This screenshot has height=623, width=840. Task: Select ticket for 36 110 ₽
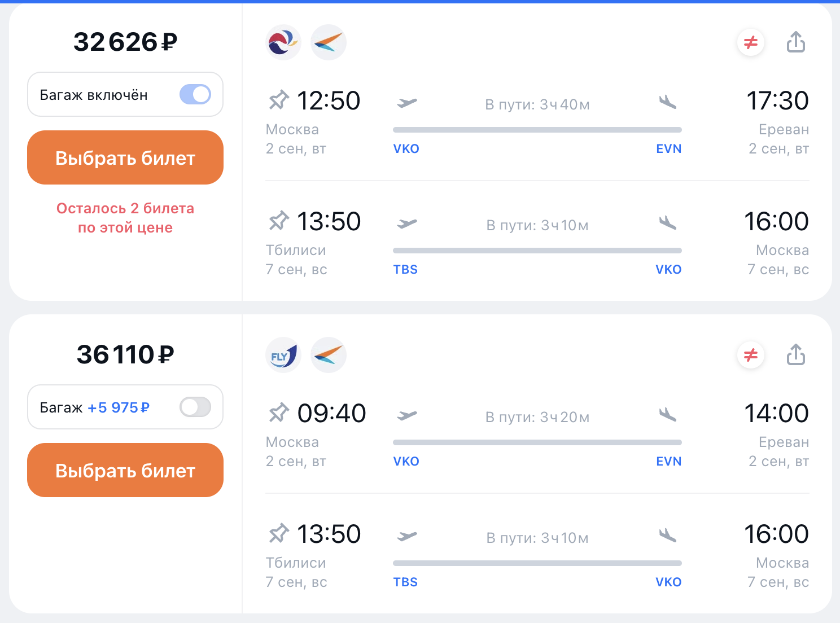coord(125,470)
